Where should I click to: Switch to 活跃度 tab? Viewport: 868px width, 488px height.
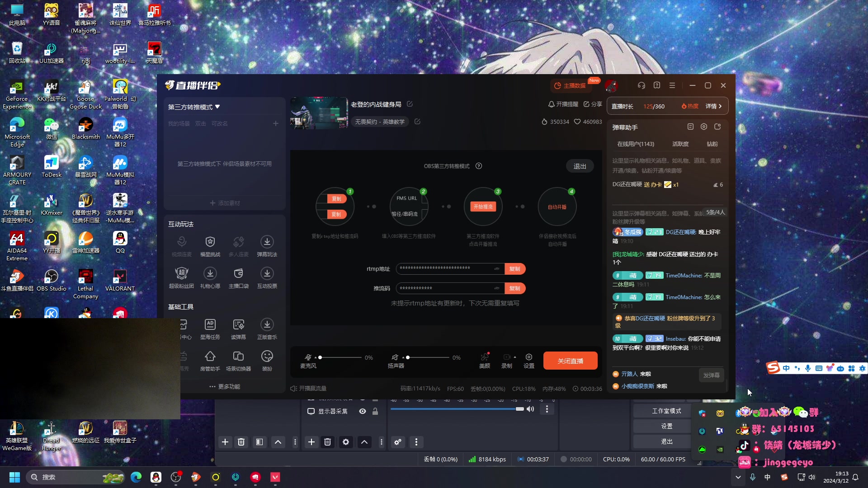[x=680, y=144]
